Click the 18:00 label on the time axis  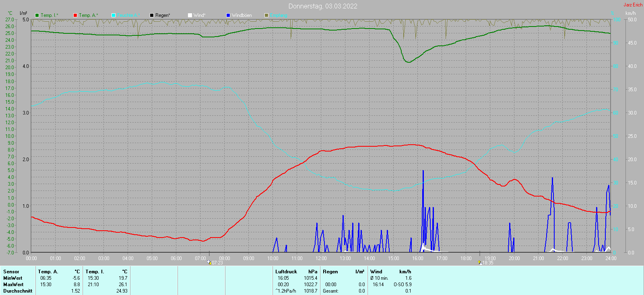(x=466, y=258)
